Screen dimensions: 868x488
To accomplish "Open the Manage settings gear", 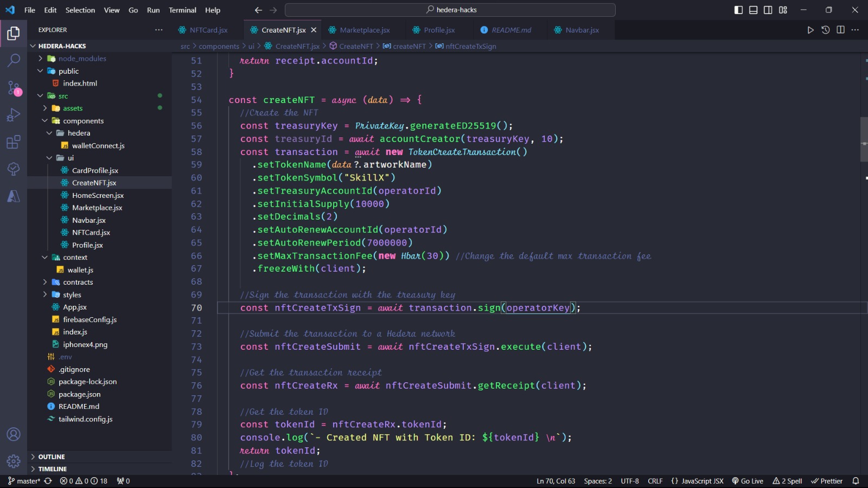I will click(x=14, y=461).
